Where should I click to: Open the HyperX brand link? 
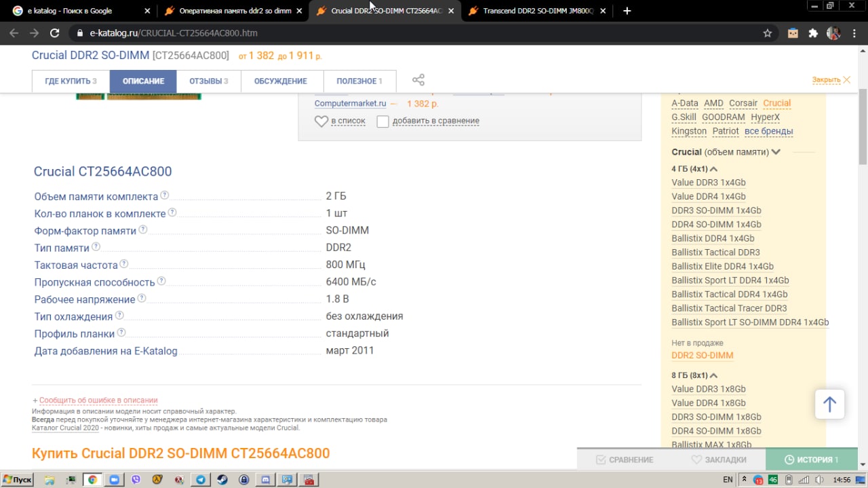pos(766,117)
